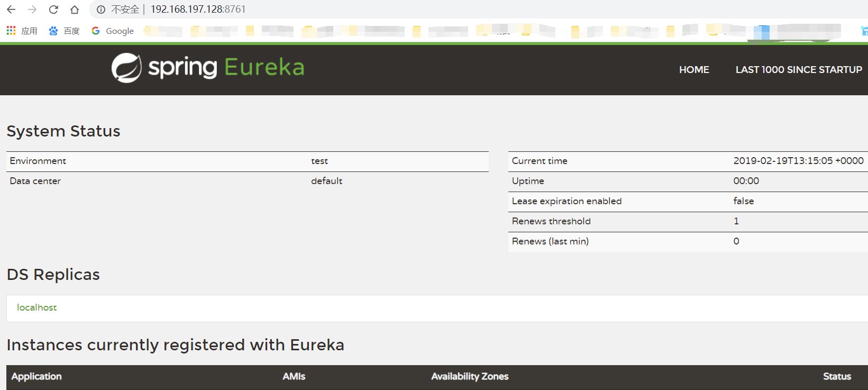Click the address bar URL 192.168.197.128:8761

[x=198, y=10]
